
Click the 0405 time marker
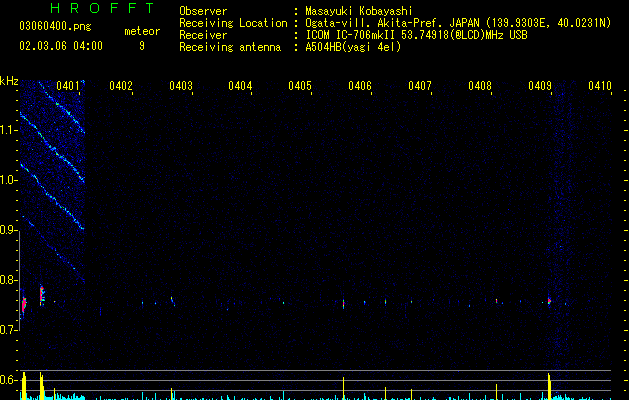click(x=300, y=86)
